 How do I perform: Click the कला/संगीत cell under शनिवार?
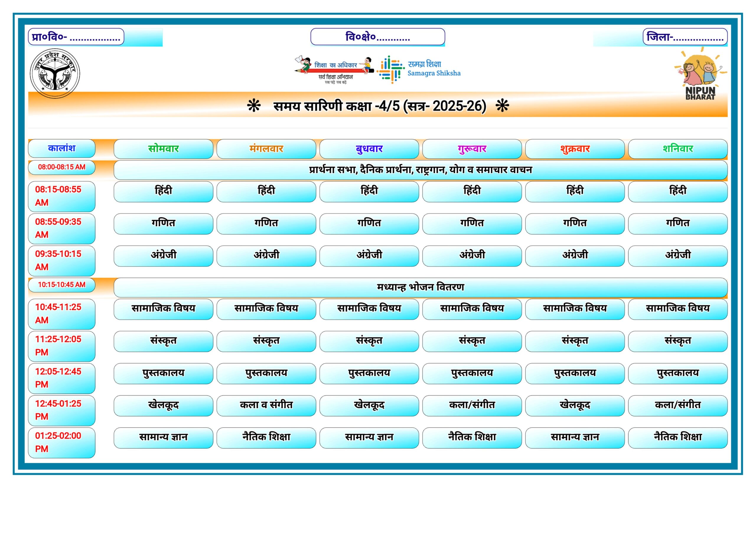[678, 406]
